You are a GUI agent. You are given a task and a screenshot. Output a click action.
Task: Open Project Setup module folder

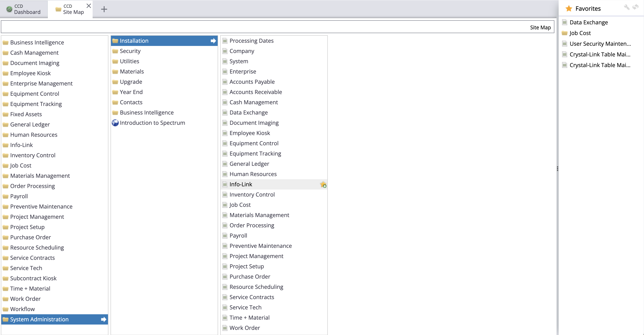27,227
